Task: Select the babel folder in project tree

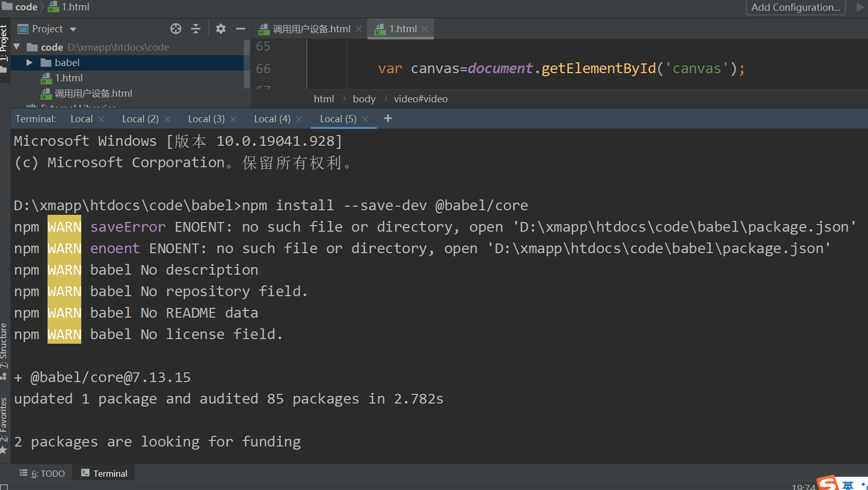Action: [67, 62]
